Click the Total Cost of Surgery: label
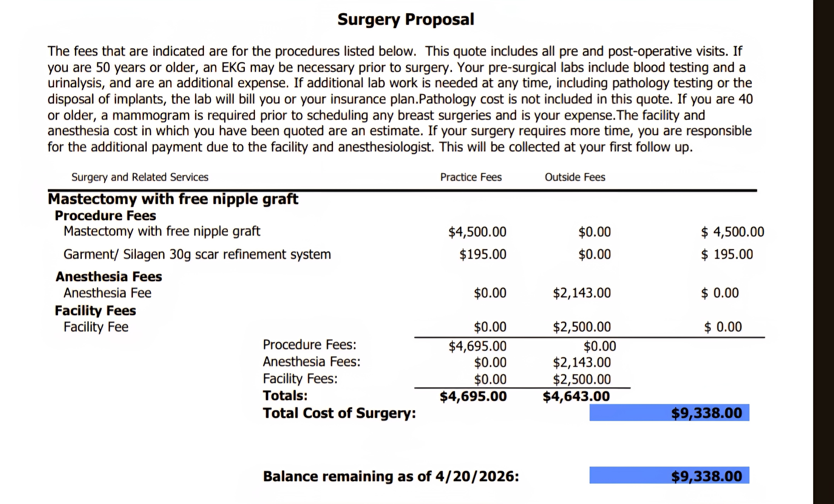Screen dimensions: 834x504 [339, 413]
